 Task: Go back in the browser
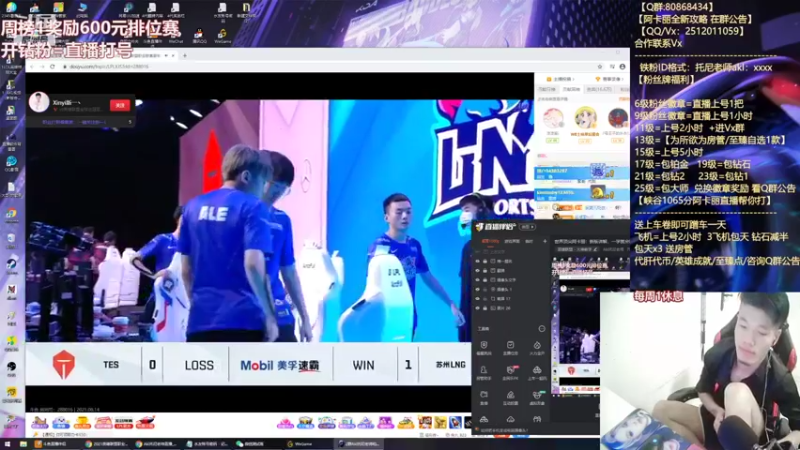pos(32,67)
